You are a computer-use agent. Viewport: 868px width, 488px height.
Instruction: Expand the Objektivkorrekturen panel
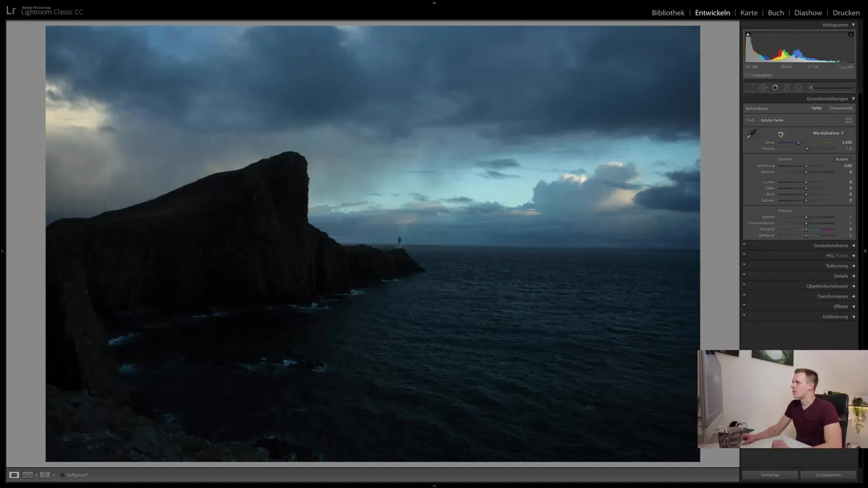pos(854,286)
